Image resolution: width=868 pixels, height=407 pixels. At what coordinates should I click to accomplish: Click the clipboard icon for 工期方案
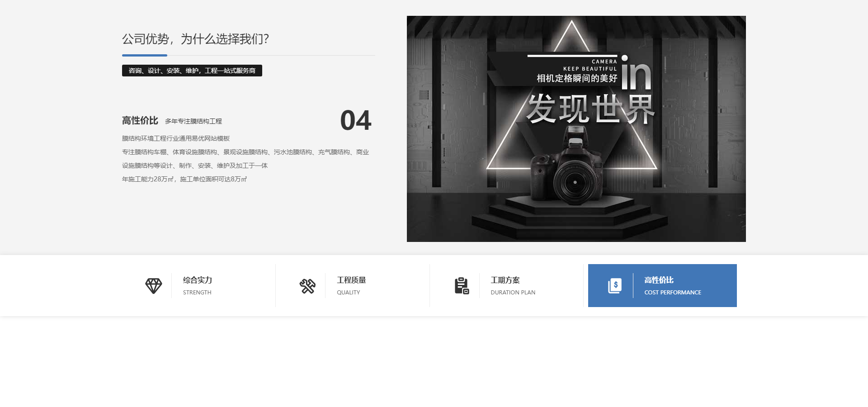(462, 286)
